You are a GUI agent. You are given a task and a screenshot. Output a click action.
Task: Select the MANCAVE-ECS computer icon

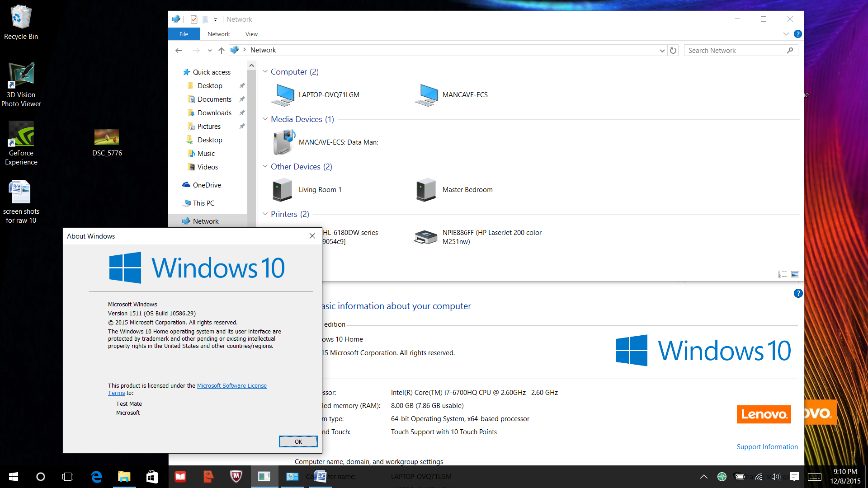pos(427,95)
